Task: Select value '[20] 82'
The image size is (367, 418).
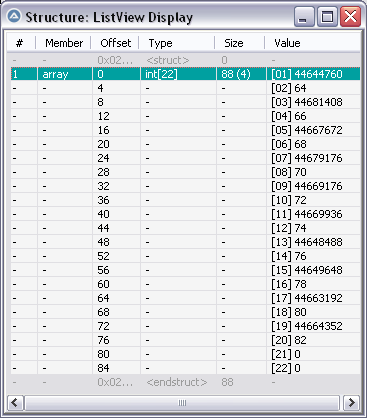Action: (289, 340)
